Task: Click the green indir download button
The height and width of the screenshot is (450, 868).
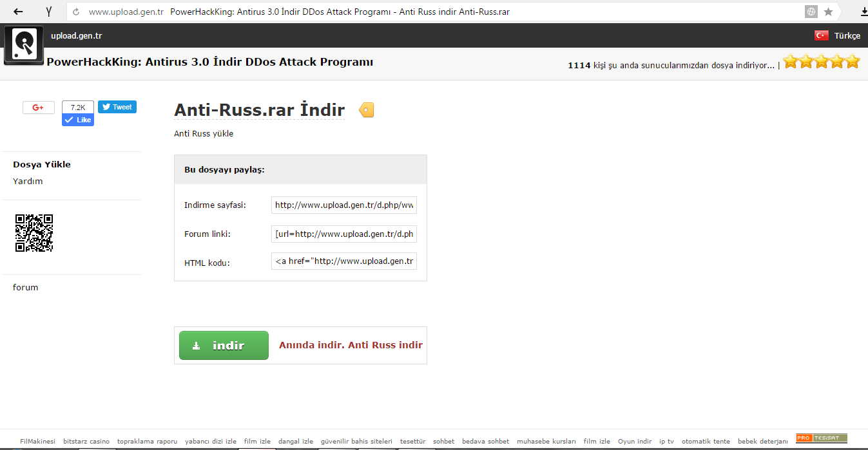Action: (224, 345)
